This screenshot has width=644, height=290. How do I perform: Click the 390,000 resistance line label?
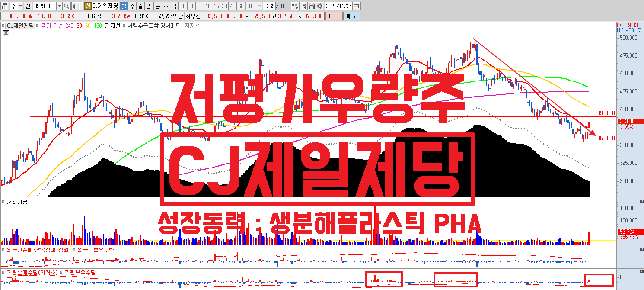coord(606,113)
